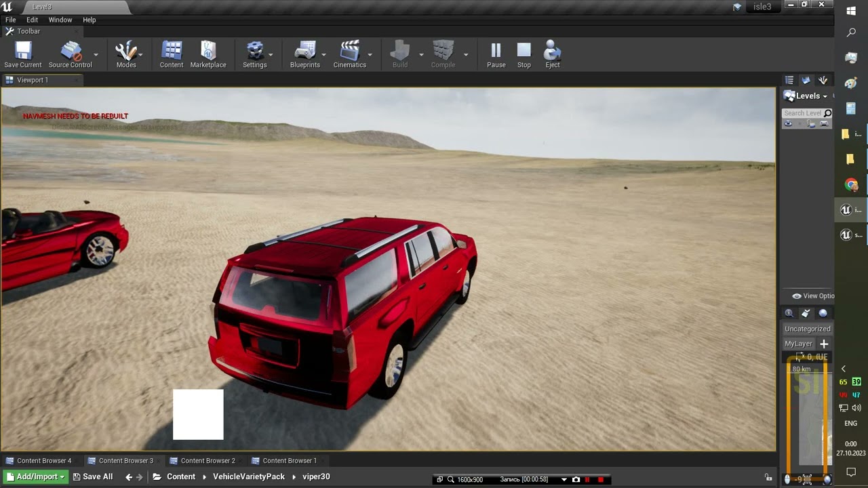Toggle the Content Browser lock icon
Viewport: 868px width, 488px height.
pos(768,477)
